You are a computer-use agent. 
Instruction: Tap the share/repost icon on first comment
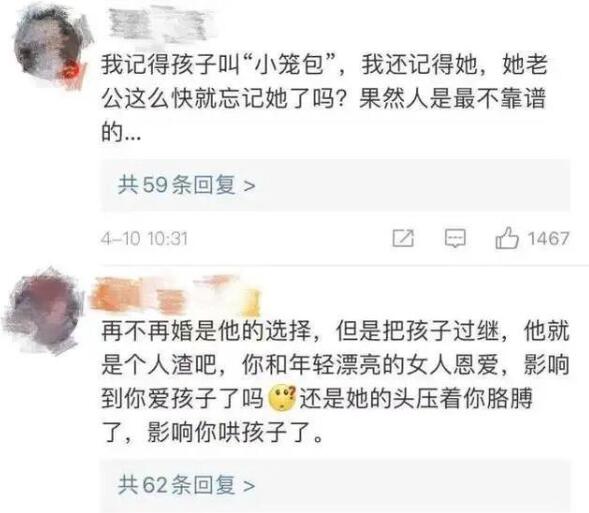(403, 238)
